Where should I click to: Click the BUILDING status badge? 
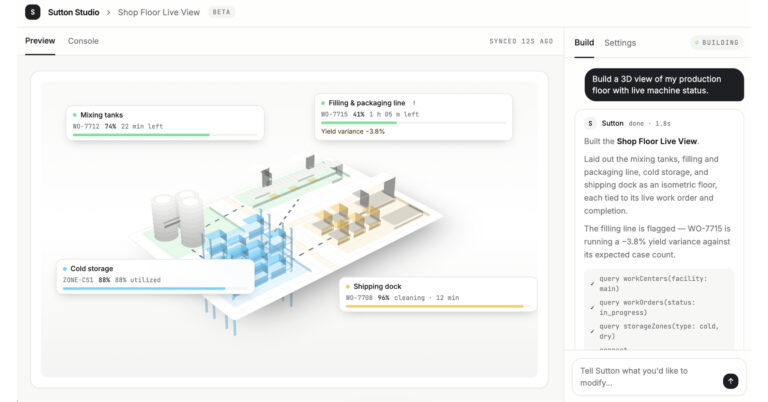[x=717, y=43]
